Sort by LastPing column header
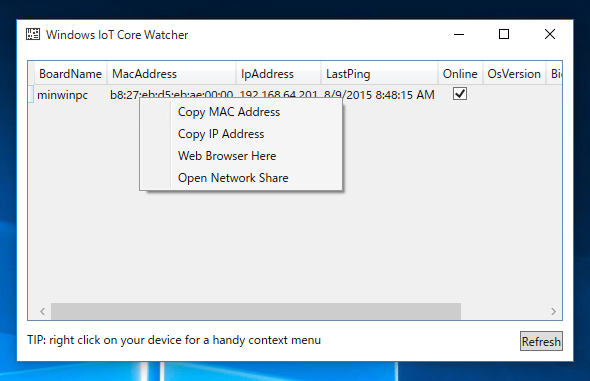Image resolution: width=590 pixels, height=381 pixels. tap(380, 74)
